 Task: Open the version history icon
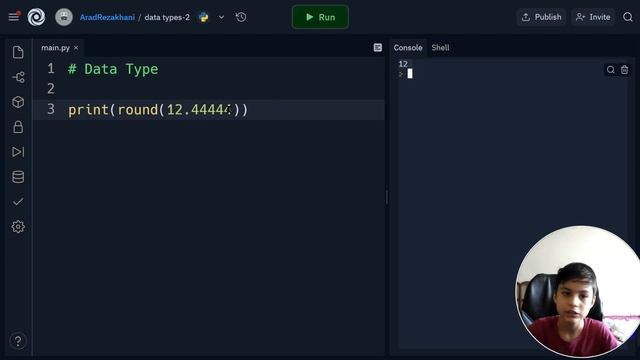coord(241,17)
